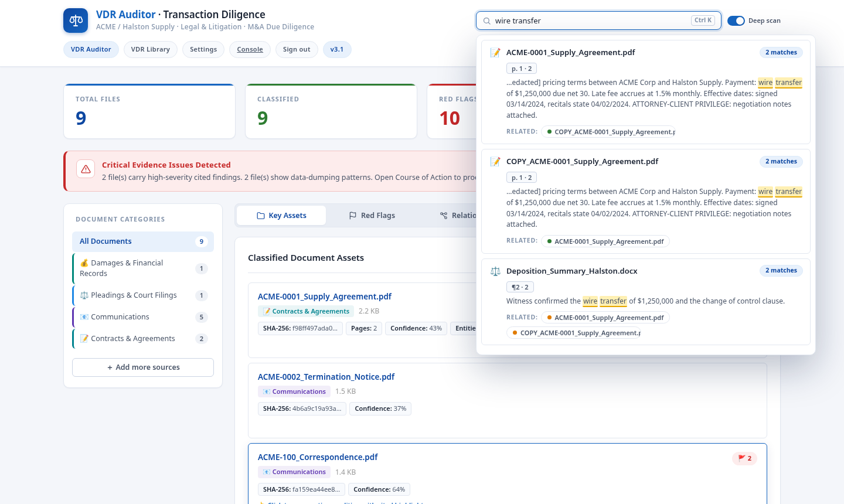The width and height of the screenshot is (844, 504).
Task: Open Settings from the top navigation
Action: tap(203, 49)
